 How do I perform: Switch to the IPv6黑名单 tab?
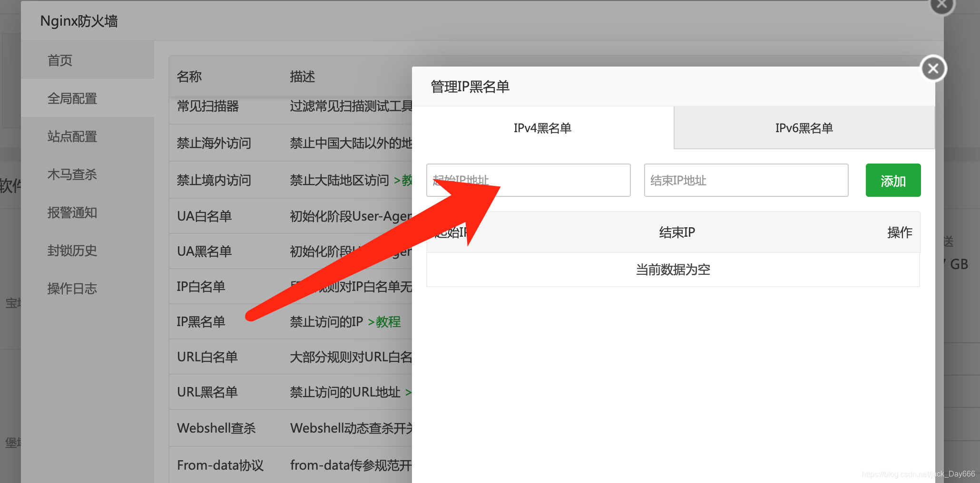(x=804, y=128)
